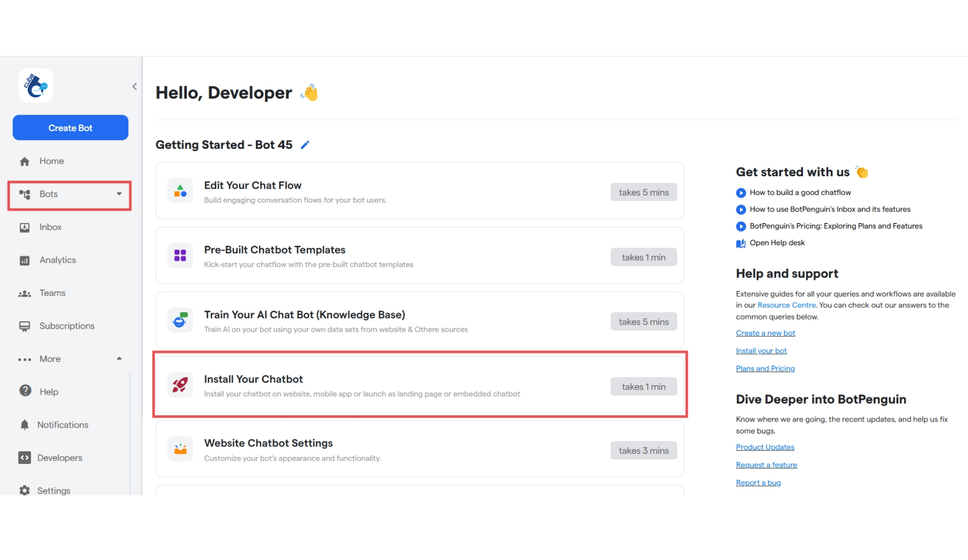This screenshot has height=560, width=968.
Task: Click the Notifications bell icon
Action: pos(24,425)
